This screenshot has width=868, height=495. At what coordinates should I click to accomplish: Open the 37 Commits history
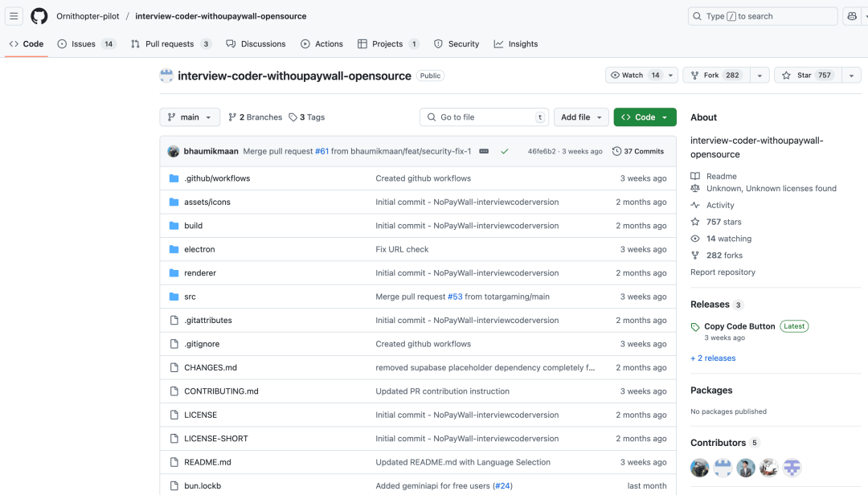638,151
